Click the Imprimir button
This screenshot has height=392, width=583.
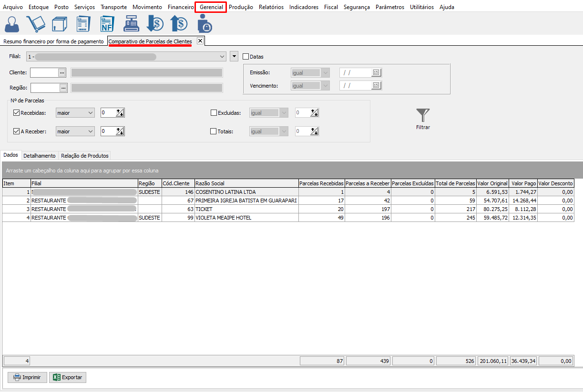pyautogui.click(x=27, y=377)
